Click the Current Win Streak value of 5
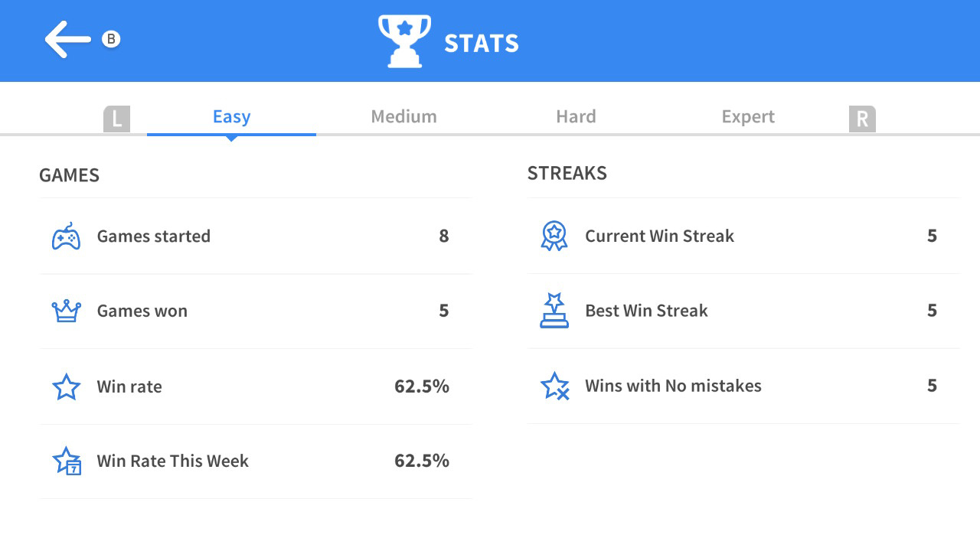Image resolution: width=980 pixels, height=551 pixels. 932,236
